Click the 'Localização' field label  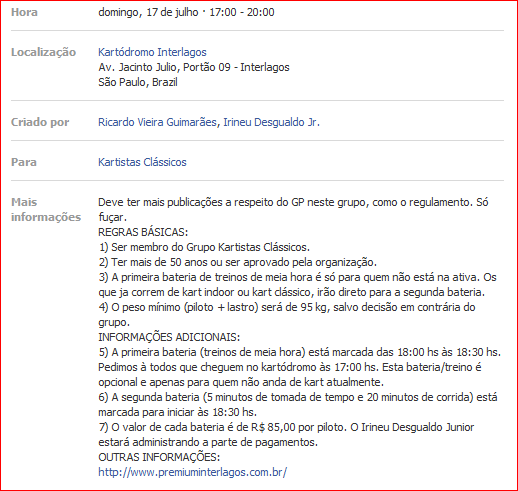(x=43, y=52)
